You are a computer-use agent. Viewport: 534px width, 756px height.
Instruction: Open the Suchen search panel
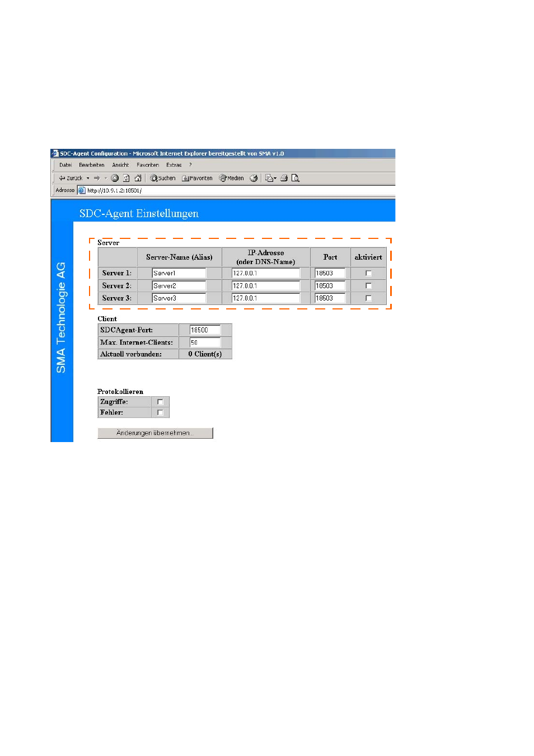point(163,178)
